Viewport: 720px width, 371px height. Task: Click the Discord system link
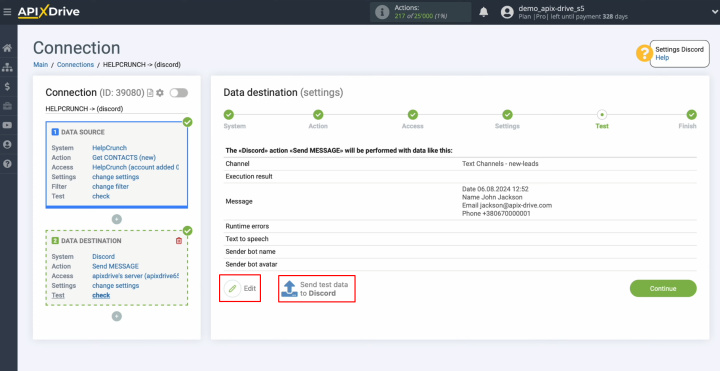pos(103,257)
